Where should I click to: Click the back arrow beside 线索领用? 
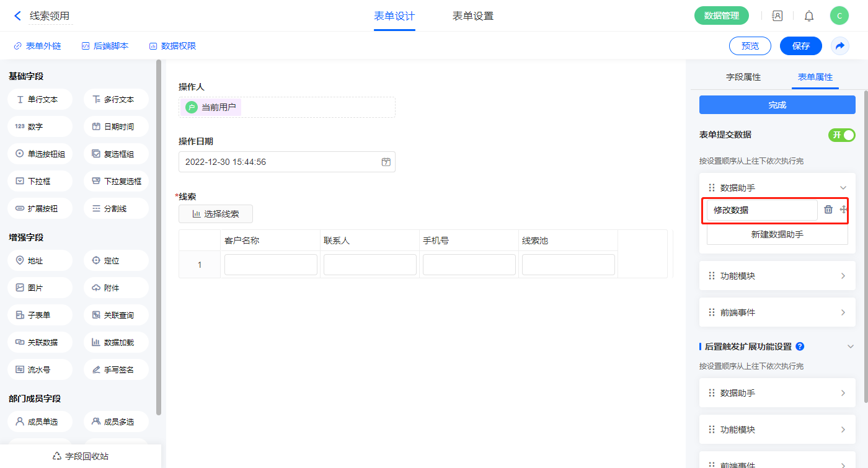[x=17, y=16]
